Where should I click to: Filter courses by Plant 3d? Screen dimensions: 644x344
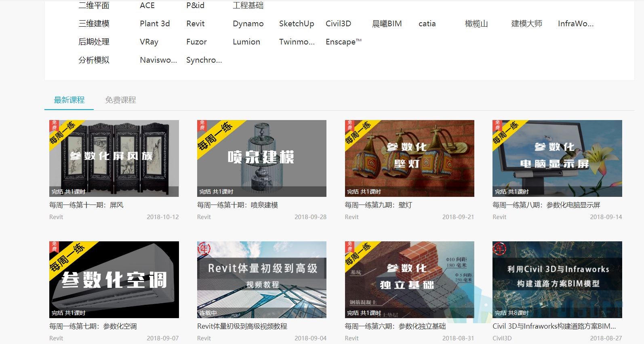155,23
